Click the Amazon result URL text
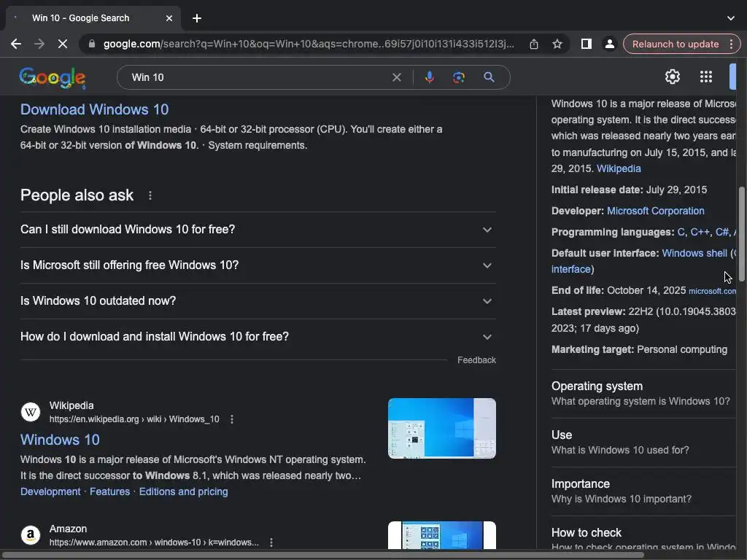The height and width of the screenshot is (560, 747). coord(154,542)
